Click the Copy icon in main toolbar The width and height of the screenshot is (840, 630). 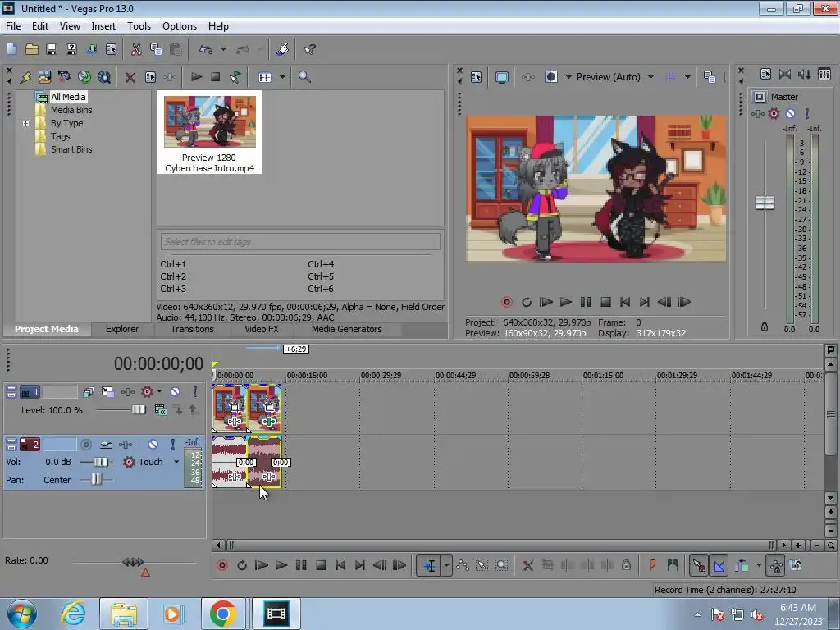pyautogui.click(x=156, y=49)
